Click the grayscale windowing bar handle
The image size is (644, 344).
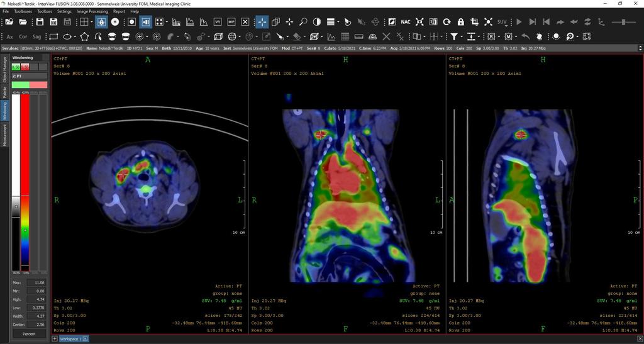(x=16, y=206)
